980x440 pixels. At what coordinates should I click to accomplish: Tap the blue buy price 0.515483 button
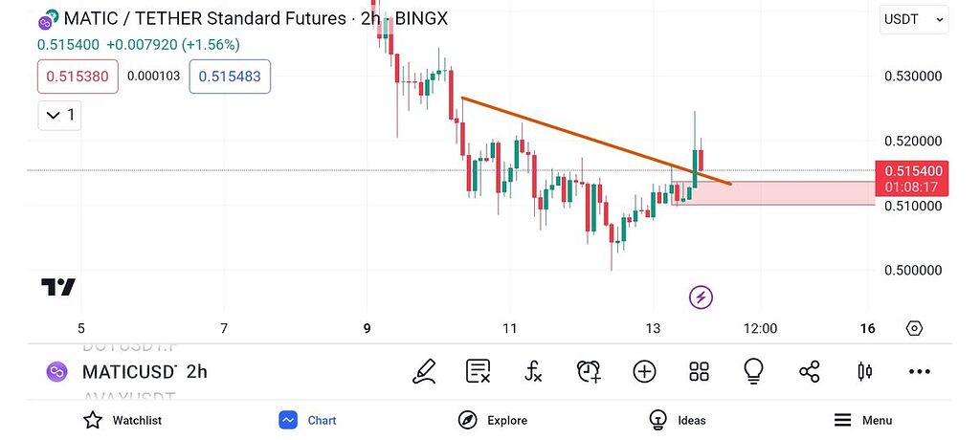click(x=230, y=77)
